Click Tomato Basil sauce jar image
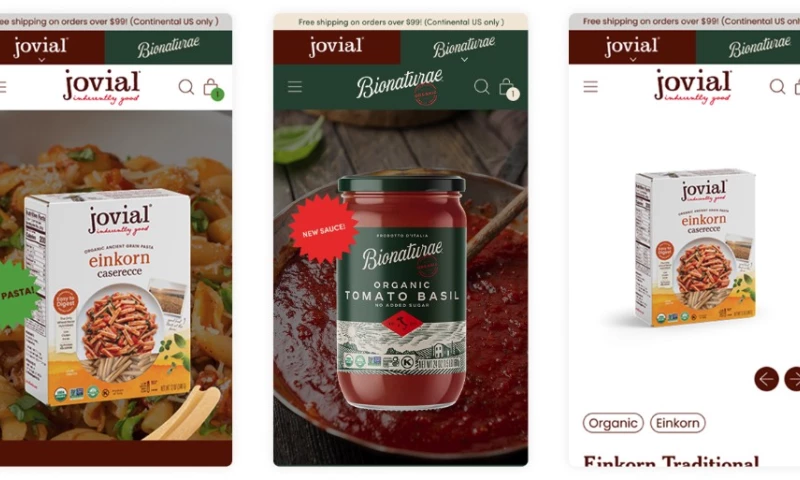Viewport: 800px width, 480px height. point(402,292)
